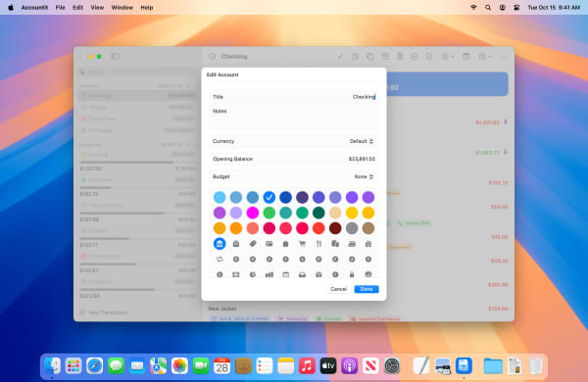
Task: Select the blue swatch with the checkmark
Action: 269,197
